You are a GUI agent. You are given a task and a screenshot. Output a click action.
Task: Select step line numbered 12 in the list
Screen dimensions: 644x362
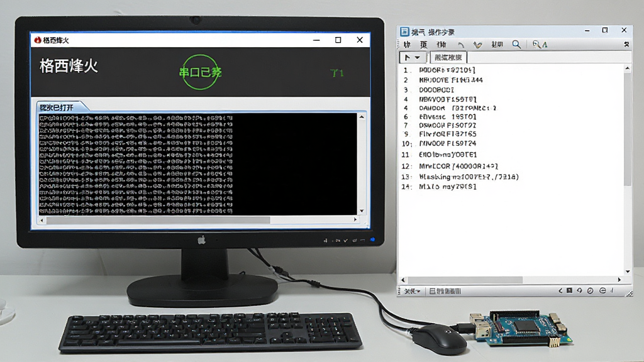click(450, 166)
